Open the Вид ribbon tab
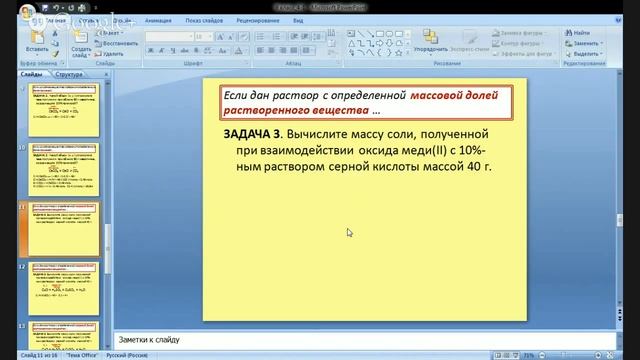The width and height of the screenshot is (640, 360). coord(298,20)
